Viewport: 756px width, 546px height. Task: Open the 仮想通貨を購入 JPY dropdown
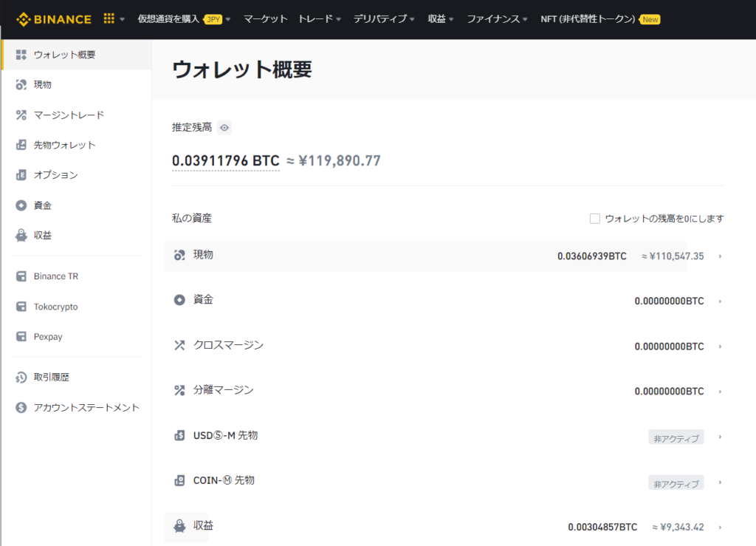[184, 18]
